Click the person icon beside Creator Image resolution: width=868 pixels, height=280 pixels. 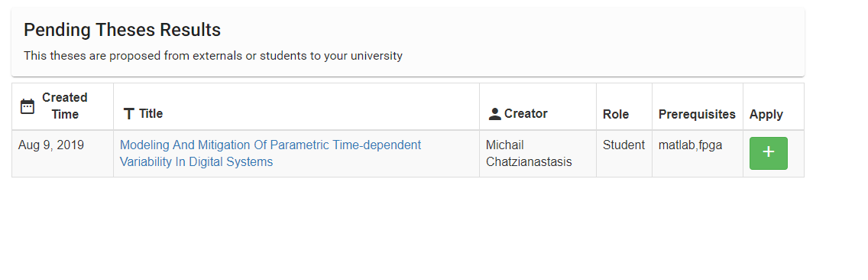point(495,114)
